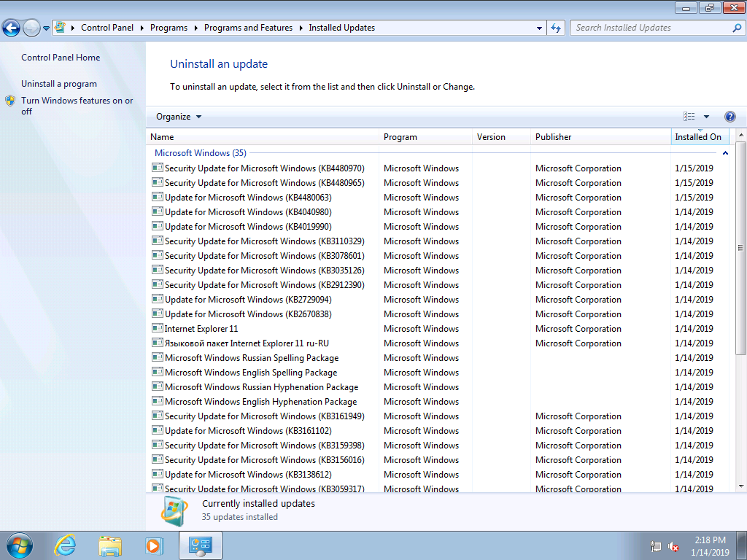This screenshot has height=560, width=747.
Task: Click the shield icon beside Windows features
Action: point(10,101)
